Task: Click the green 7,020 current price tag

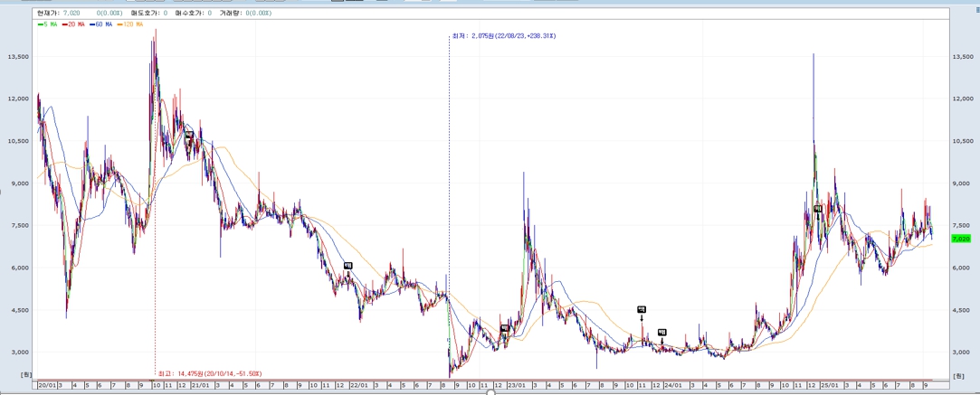Action: pyautogui.click(x=960, y=239)
